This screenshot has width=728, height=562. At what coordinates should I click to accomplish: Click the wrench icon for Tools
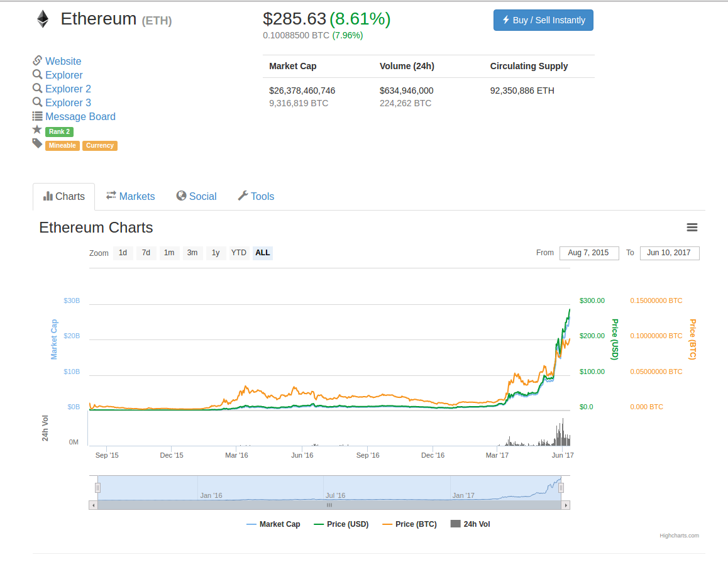pyautogui.click(x=243, y=196)
